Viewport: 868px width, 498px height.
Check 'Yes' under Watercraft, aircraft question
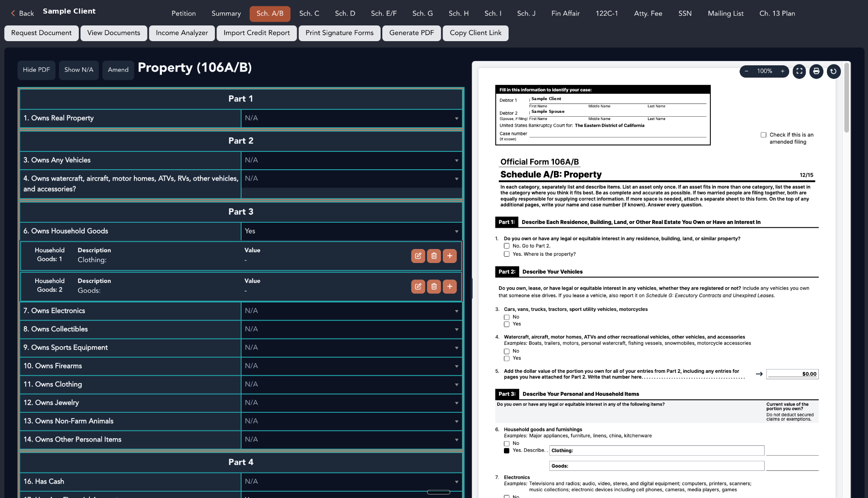click(x=506, y=358)
